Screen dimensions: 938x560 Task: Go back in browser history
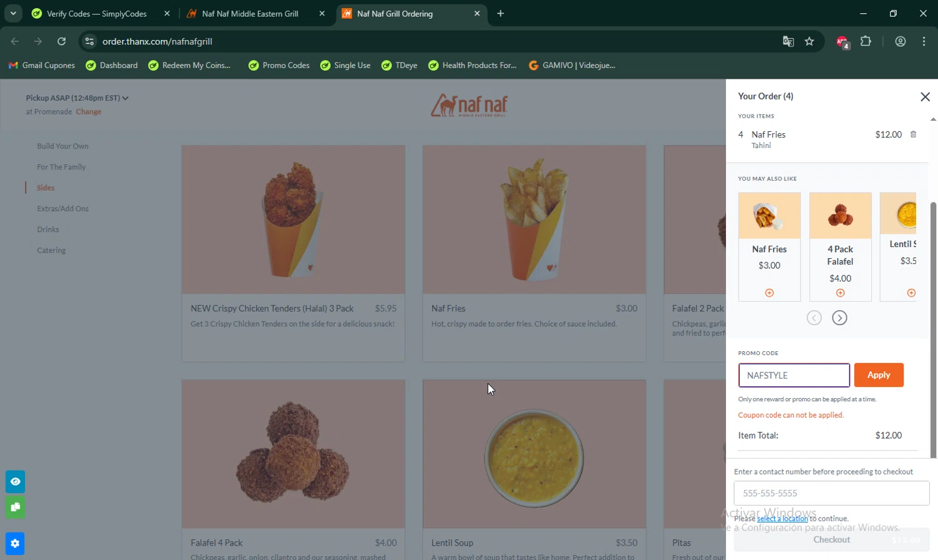point(15,41)
